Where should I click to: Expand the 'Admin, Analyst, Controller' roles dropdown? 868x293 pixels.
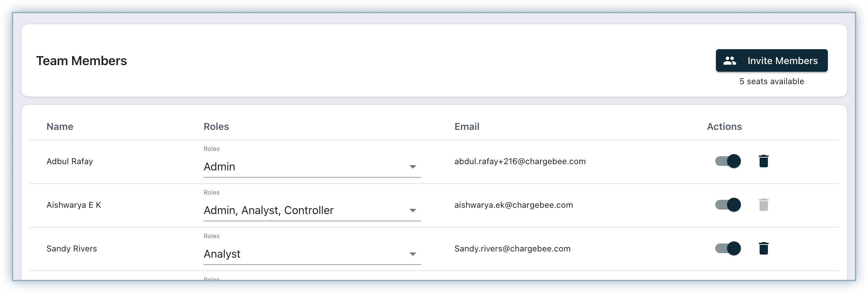click(x=312, y=211)
